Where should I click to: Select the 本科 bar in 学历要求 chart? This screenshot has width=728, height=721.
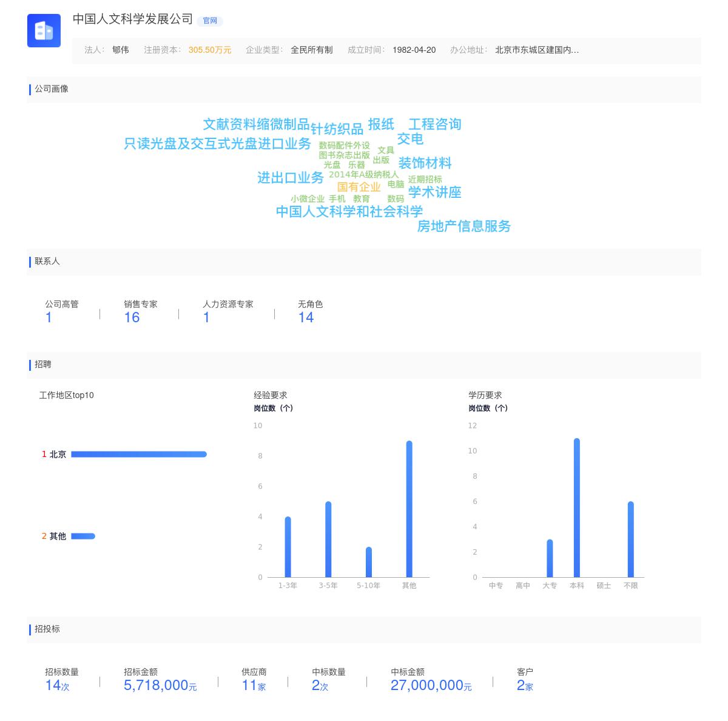576,507
